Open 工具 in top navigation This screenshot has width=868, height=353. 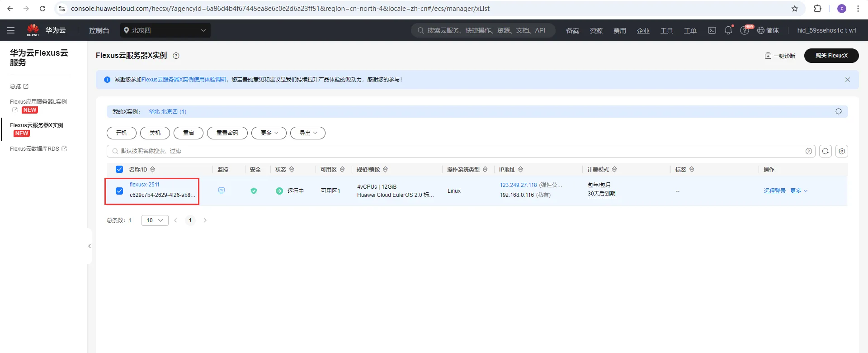[667, 30]
